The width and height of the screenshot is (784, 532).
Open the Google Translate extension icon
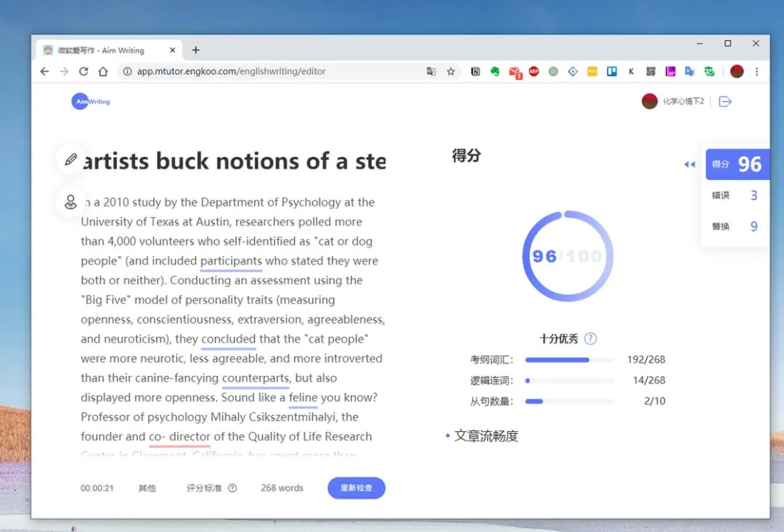point(690,72)
